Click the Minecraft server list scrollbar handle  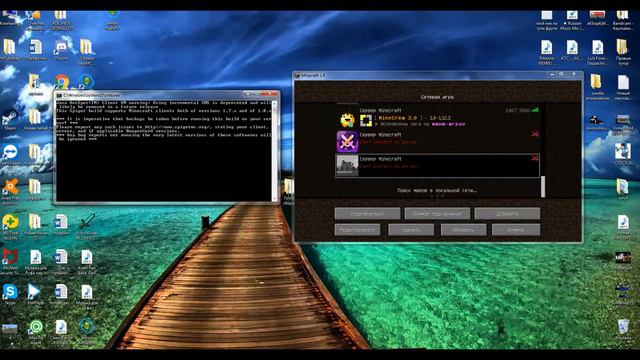pos(543,187)
